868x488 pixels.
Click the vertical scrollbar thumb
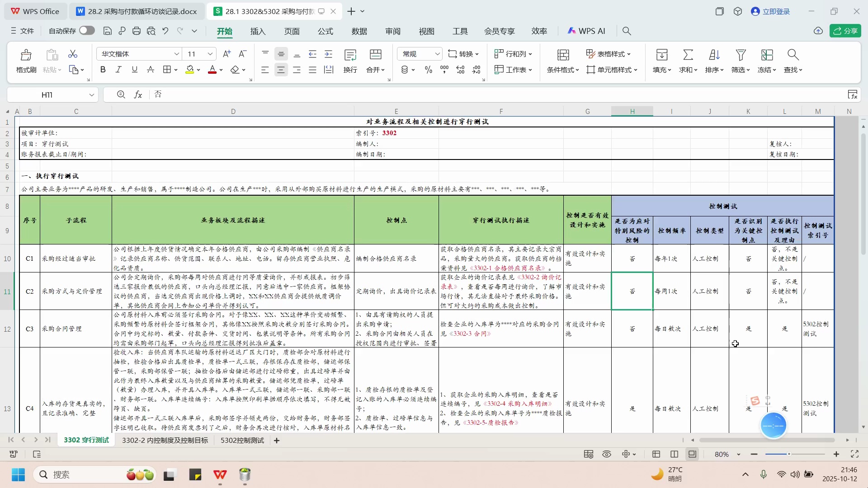[863, 193]
